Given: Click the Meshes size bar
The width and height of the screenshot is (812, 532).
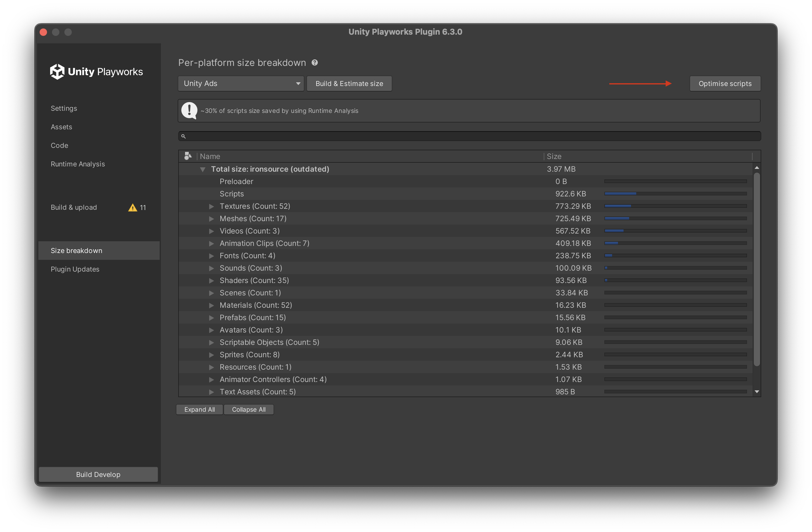Looking at the screenshot, I should 676,218.
